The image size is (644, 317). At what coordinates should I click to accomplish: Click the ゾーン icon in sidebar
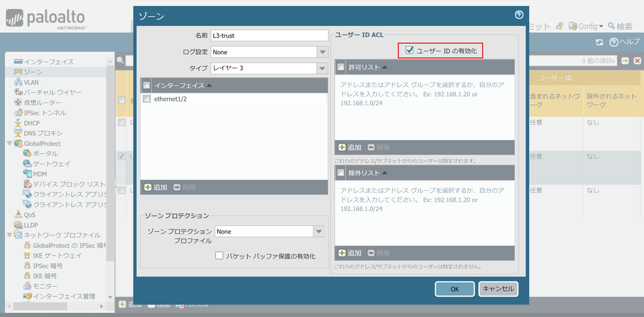18,72
